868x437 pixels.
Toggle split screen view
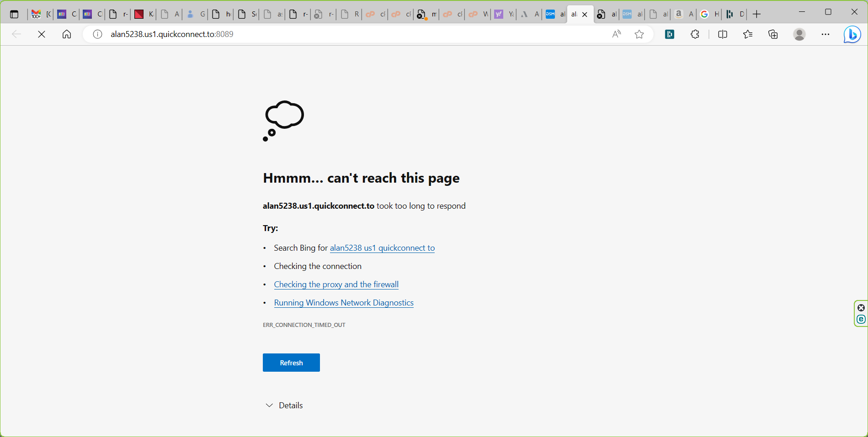pyautogui.click(x=723, y=34)
